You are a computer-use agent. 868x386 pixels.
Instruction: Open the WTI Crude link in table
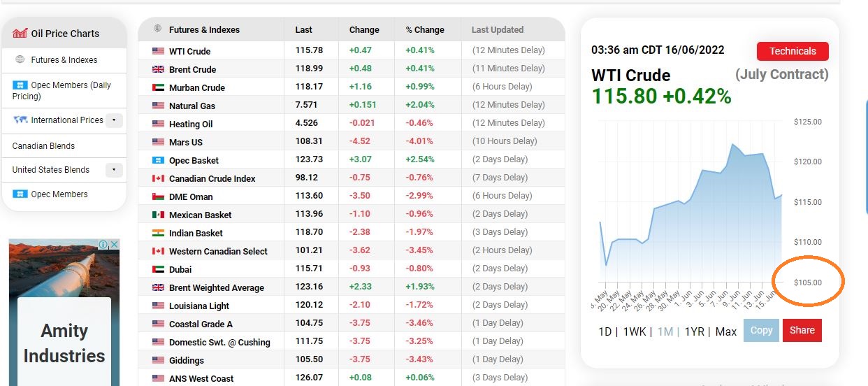tap(189, 51)
